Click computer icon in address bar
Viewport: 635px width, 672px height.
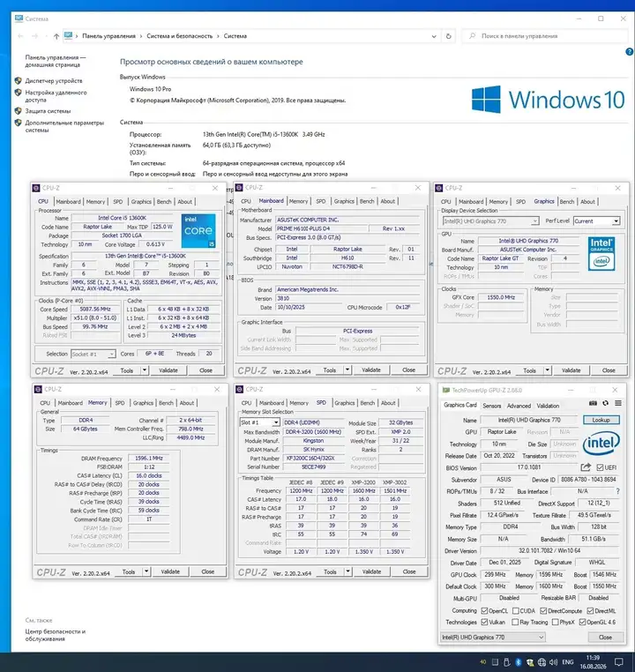(x=68, y=36)
